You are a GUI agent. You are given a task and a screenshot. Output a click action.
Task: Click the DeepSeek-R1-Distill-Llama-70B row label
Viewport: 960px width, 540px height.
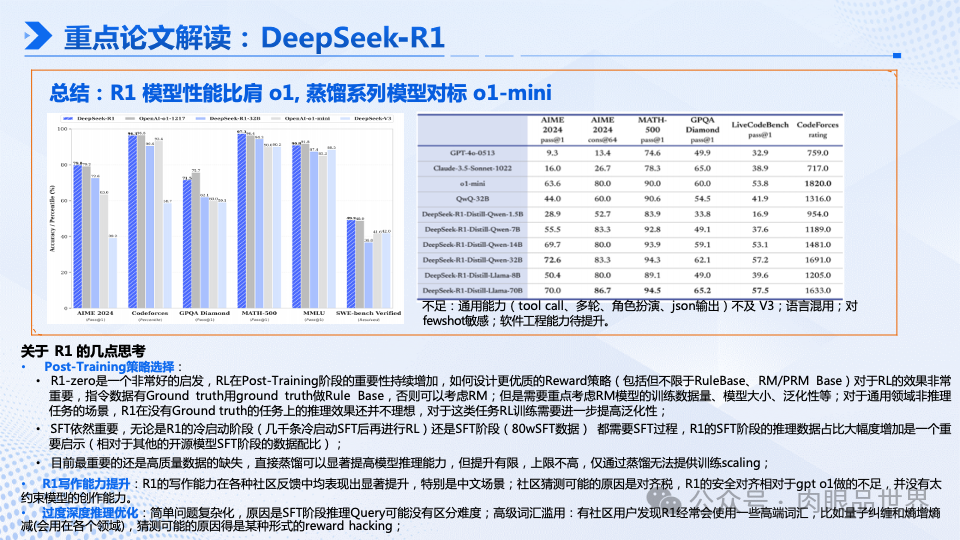click(x=472, y=291)
